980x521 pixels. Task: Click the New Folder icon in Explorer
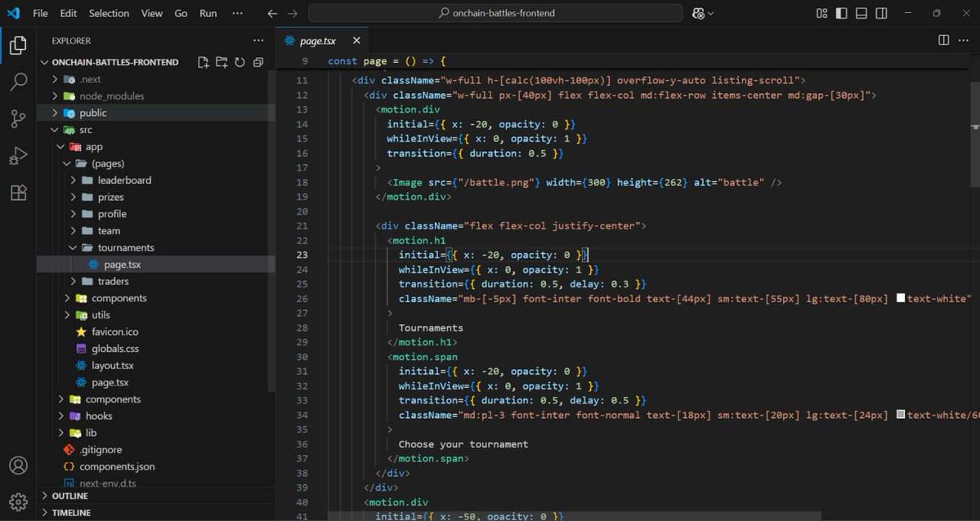pyautogui.click(x=222, y=62)
